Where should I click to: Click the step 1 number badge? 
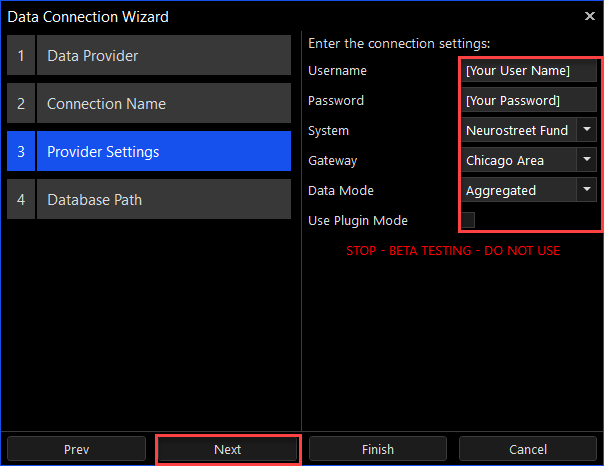pyautogui.click(x=20, y=56)
